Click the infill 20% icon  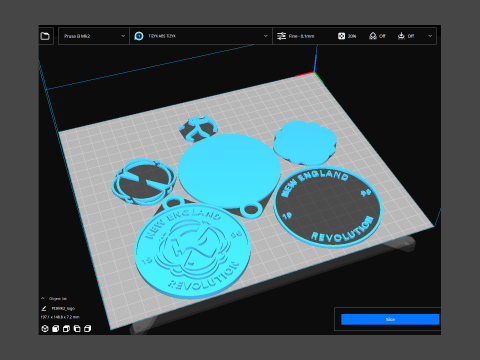341,36
